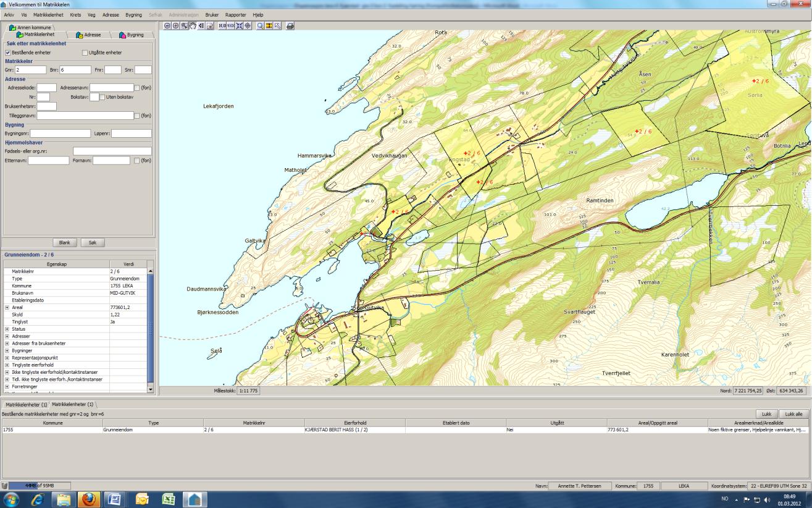Click the Lukk button
The image size is (812, 508).
click(x=766, y=413)
